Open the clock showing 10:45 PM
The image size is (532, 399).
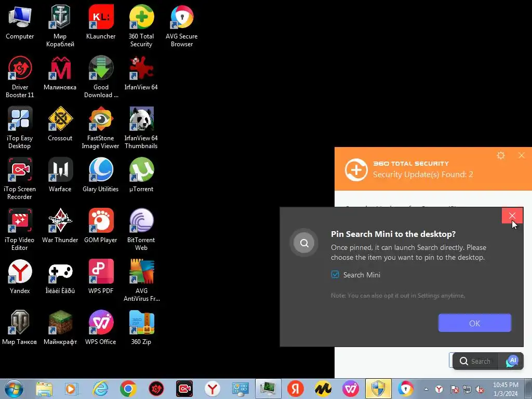tap(506, 389)
